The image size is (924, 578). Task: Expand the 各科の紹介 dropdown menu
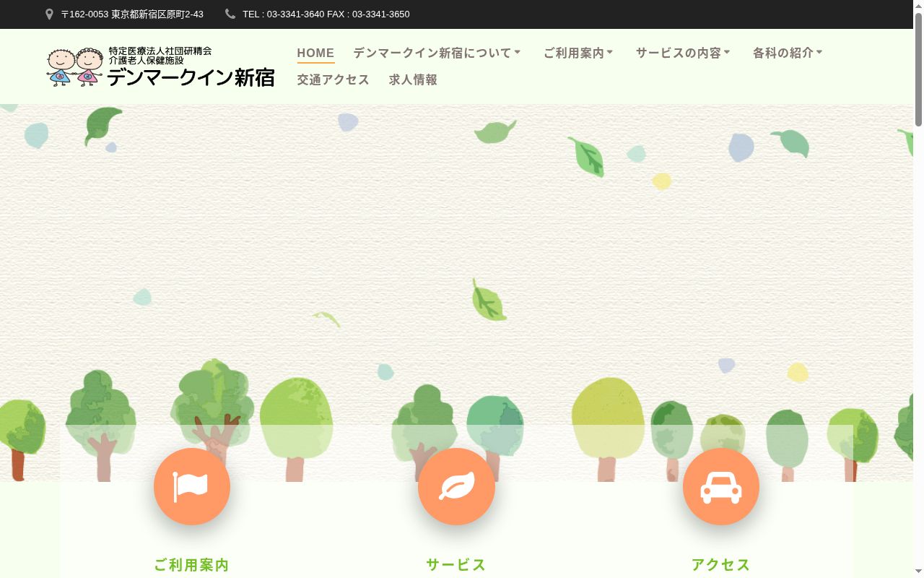click(788, 53)
